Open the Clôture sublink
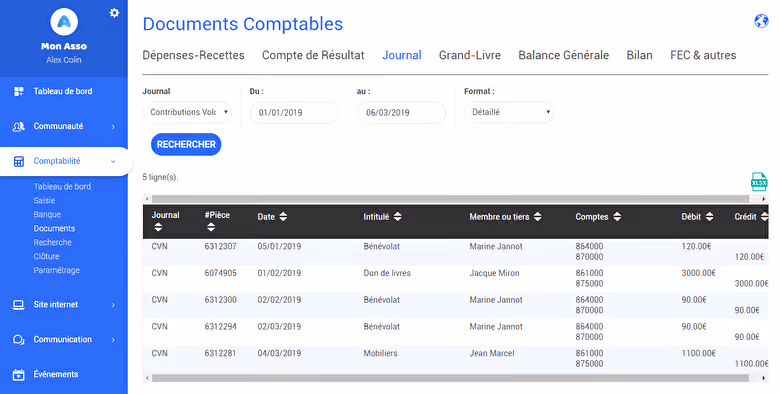 [46, 256]
